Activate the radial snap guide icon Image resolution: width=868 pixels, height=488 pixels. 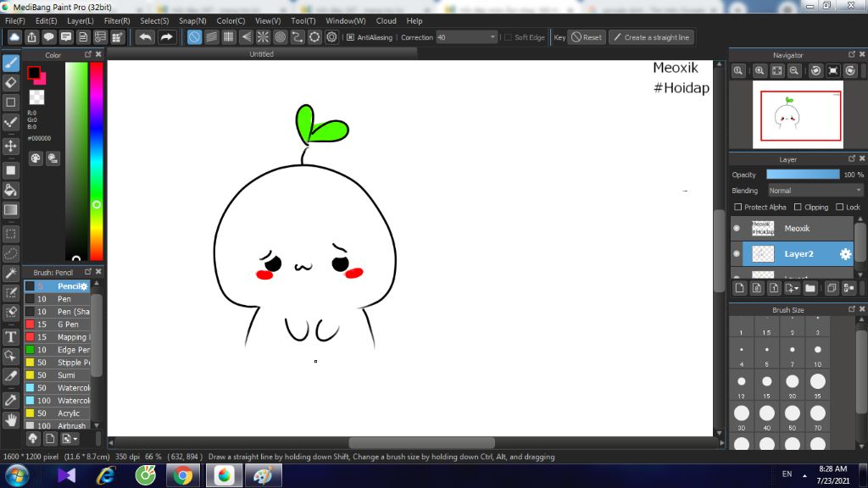pos(263,37)
